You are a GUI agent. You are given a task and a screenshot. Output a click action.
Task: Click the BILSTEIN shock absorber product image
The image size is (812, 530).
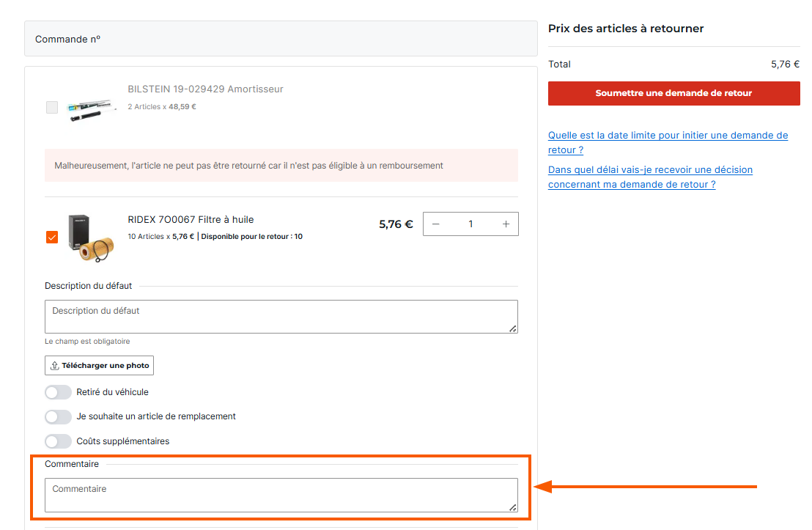click(91, 108)
